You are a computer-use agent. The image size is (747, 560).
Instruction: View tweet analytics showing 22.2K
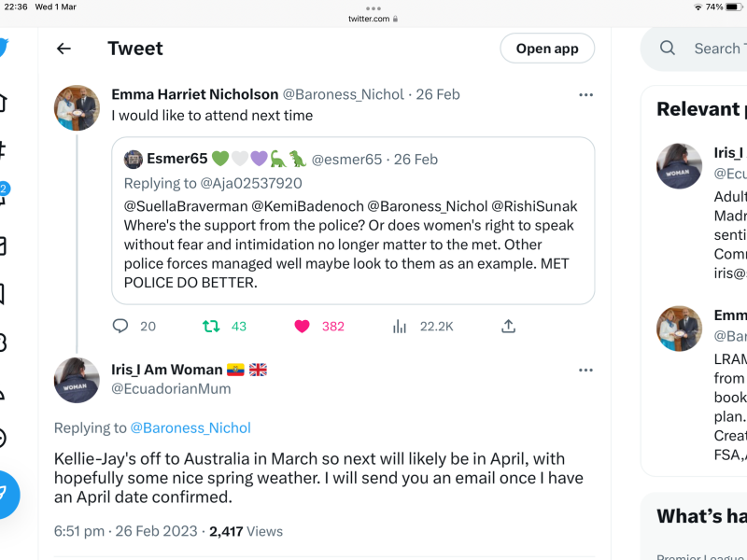pyautogui.click(x=401, y=326)
